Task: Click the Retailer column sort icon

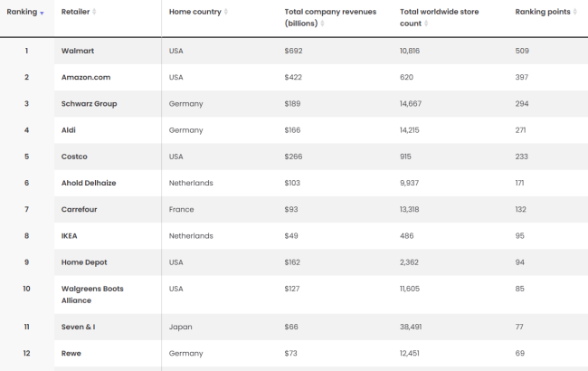Action: [x=94, y=12]
